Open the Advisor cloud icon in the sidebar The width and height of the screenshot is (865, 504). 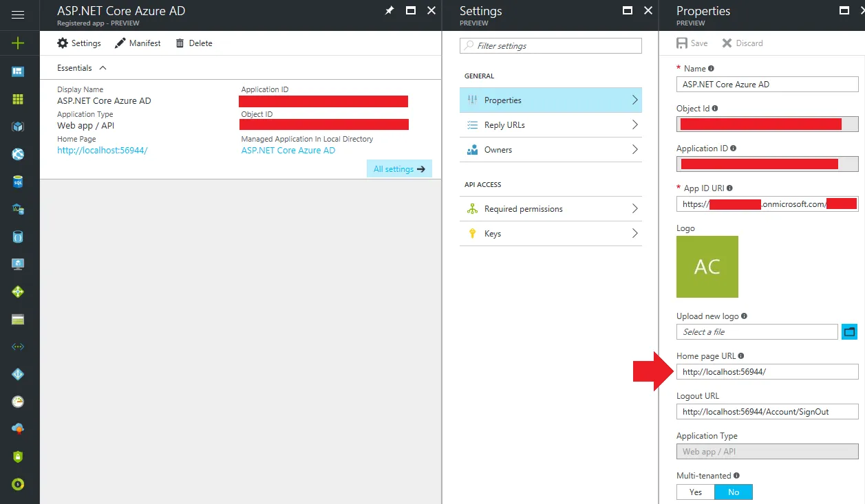tap(18, 429)
